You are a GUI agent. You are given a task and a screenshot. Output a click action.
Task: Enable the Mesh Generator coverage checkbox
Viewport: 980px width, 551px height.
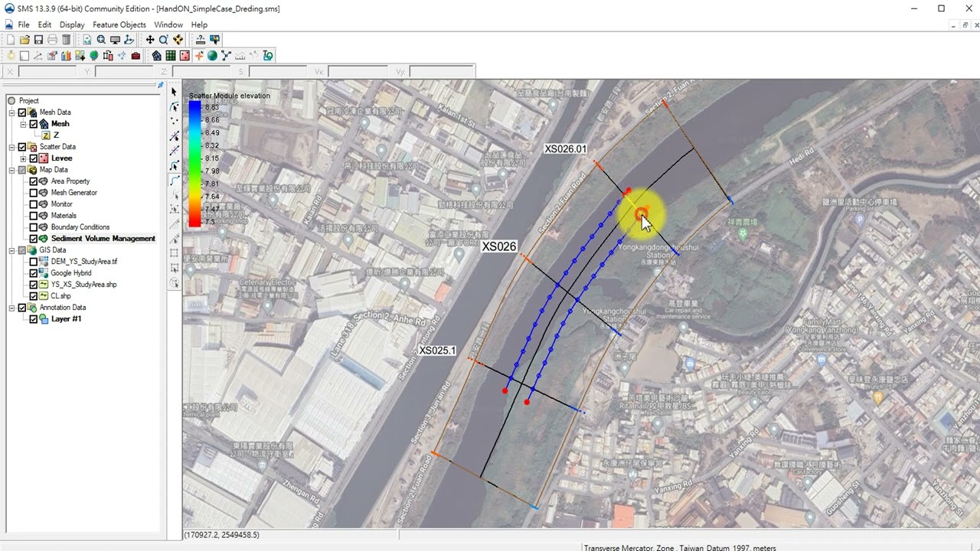[34, 193]
